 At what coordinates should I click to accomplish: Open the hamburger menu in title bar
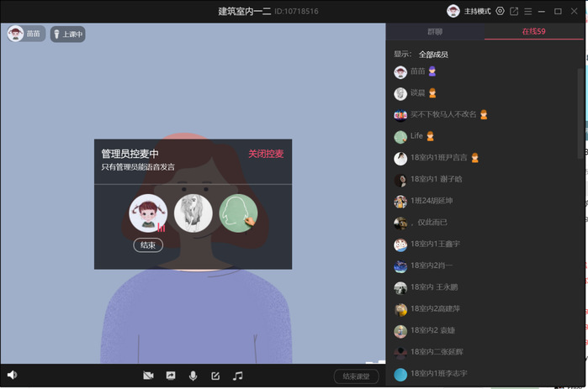point(527,11)
